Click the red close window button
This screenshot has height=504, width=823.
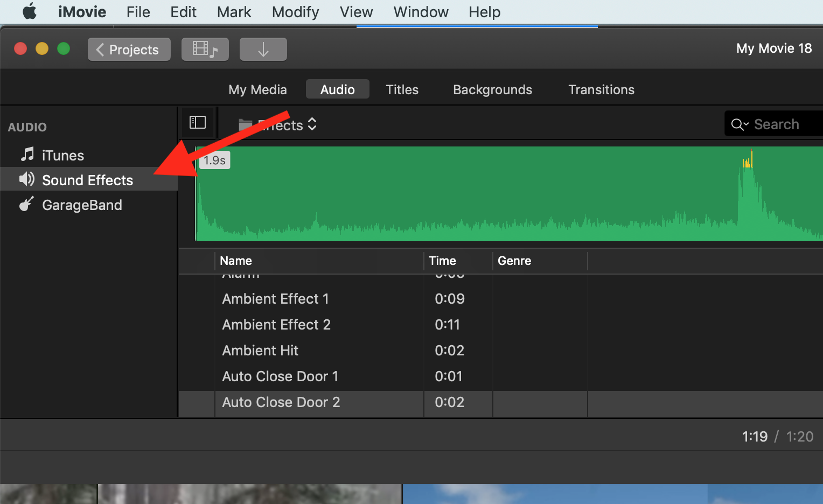20,48
